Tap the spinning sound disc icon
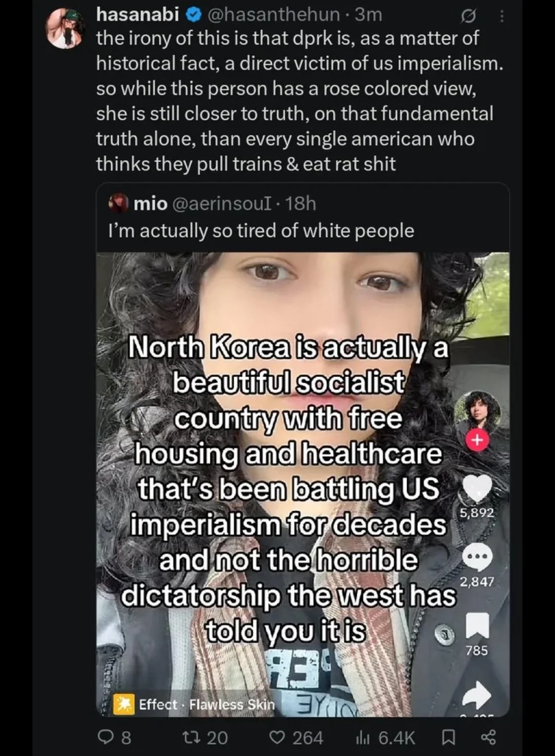The image size is (555, 756). 445,635
